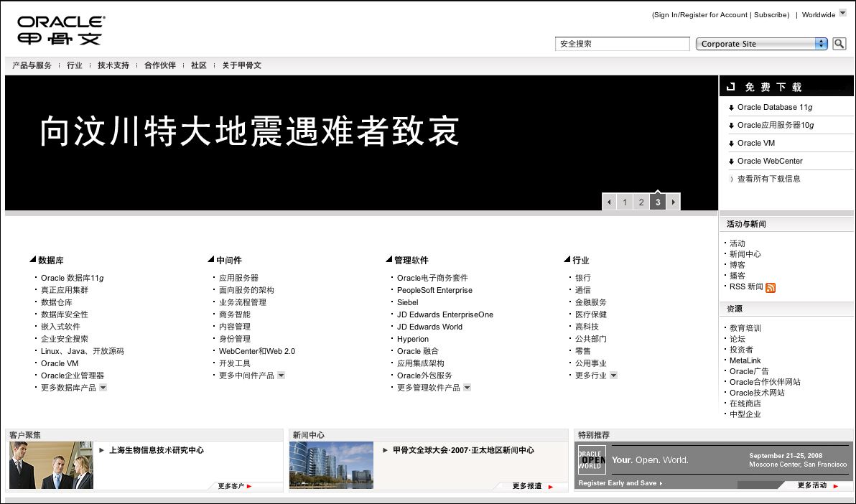Click download arrow beside Oracle应用服务器10g

point(731,126)
